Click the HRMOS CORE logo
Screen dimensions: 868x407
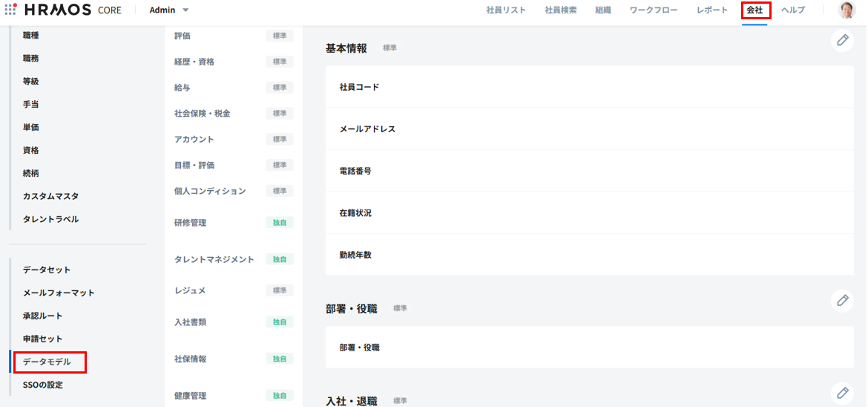coord(68,10)
